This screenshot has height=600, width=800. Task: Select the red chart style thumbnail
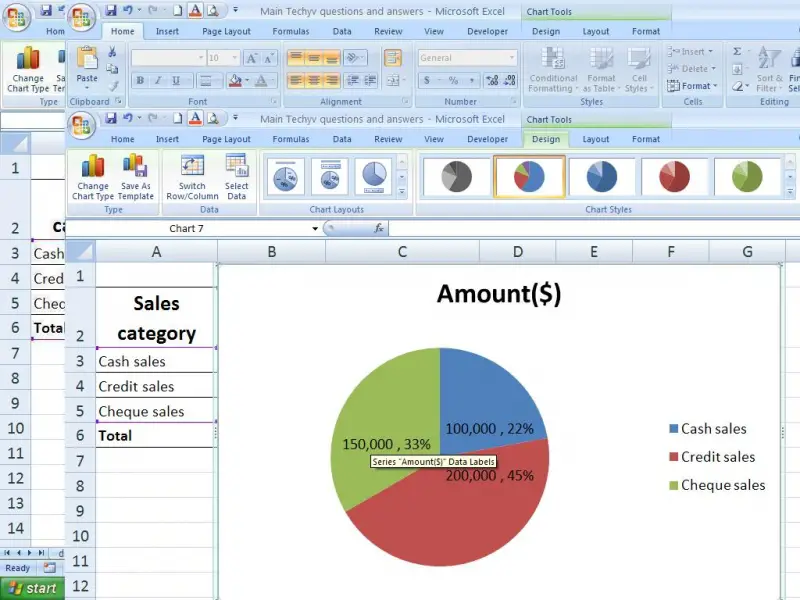[x=674, y=177]
